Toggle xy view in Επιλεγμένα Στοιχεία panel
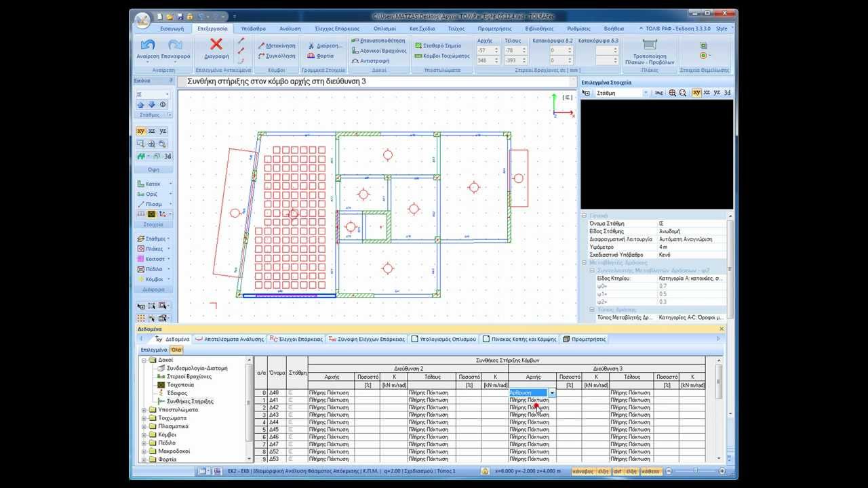The image size is (868, 488). 696,93
